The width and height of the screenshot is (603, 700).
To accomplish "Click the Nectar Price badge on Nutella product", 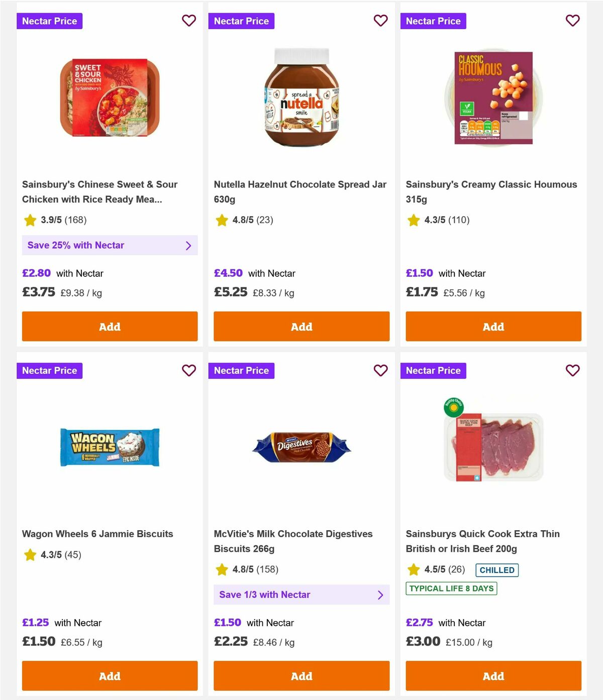I will pyautogui.click(x=241, y=21).
